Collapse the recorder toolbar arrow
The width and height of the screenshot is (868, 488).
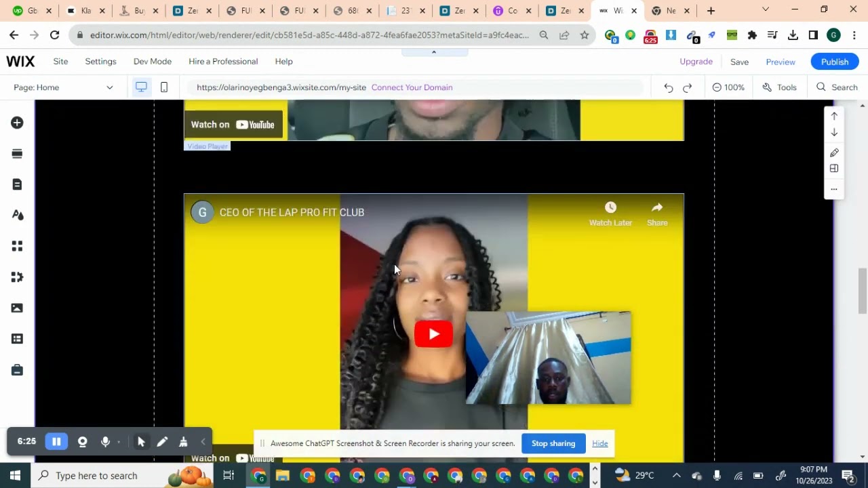(x=203, y=442)
